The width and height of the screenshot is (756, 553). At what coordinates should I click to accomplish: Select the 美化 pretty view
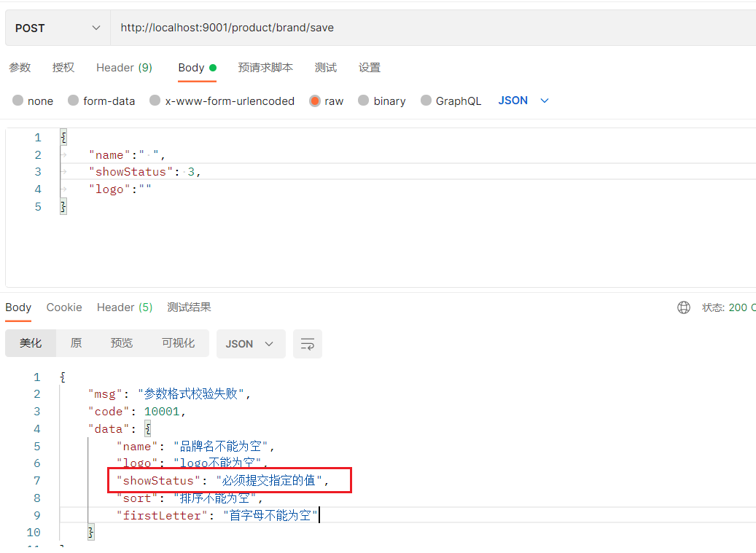[x=31, y=343]
